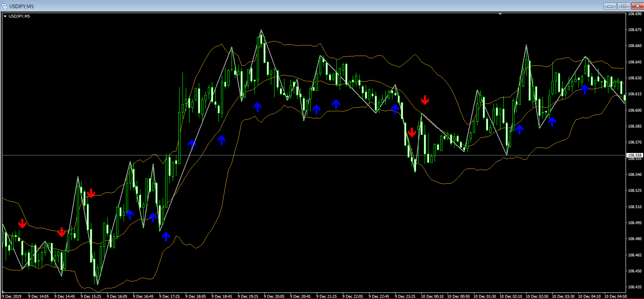The width and height of the screenshot is (644, 299).
Task: Select the 108.600 price axis label
Action: point(635,110)
